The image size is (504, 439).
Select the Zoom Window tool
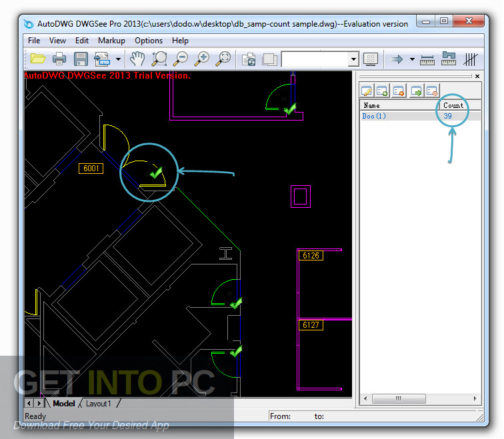point(159,59)
